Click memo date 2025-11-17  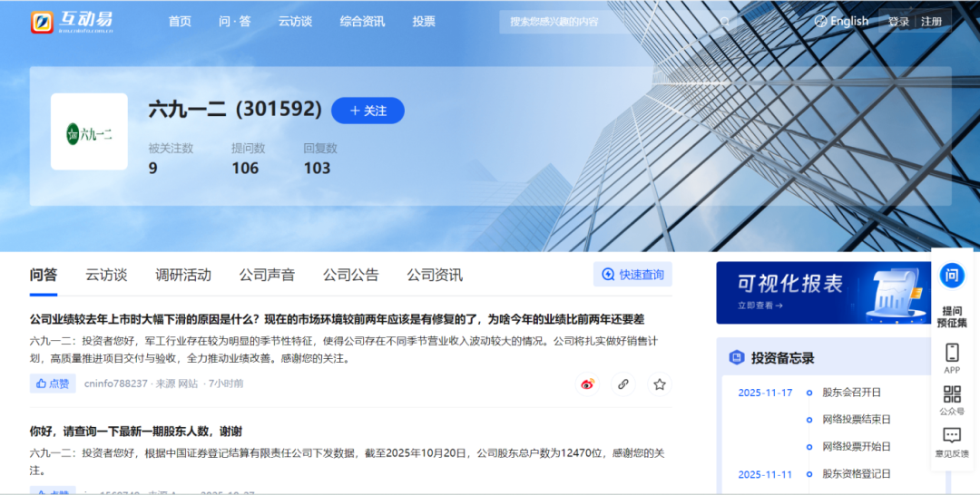(765, 393)
